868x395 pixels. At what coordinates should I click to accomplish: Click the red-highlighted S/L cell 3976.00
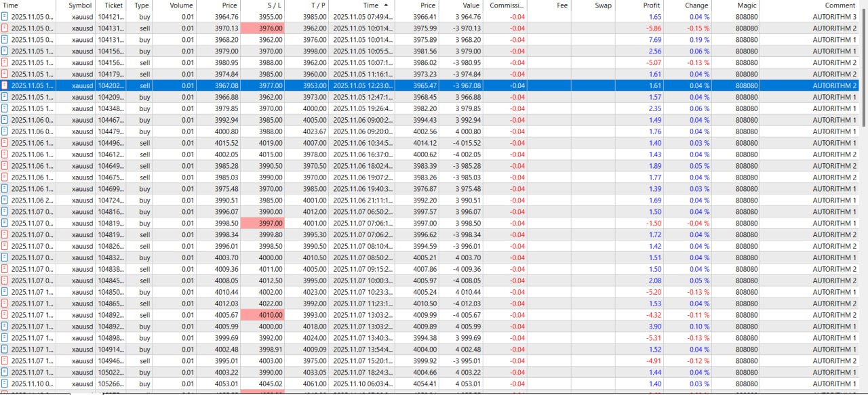click(262, 28)
